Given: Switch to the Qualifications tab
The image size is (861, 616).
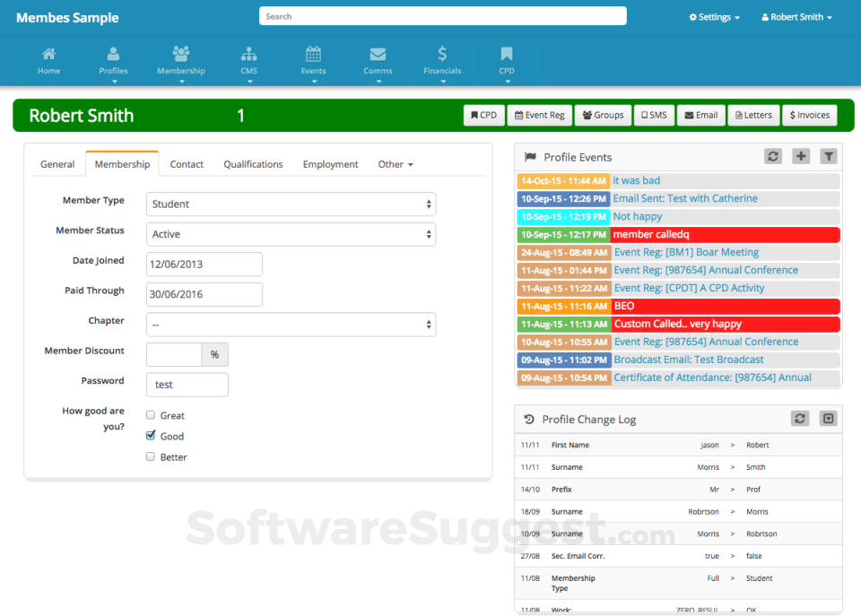Looking at the screenshot, I should (x=253, y=164).
